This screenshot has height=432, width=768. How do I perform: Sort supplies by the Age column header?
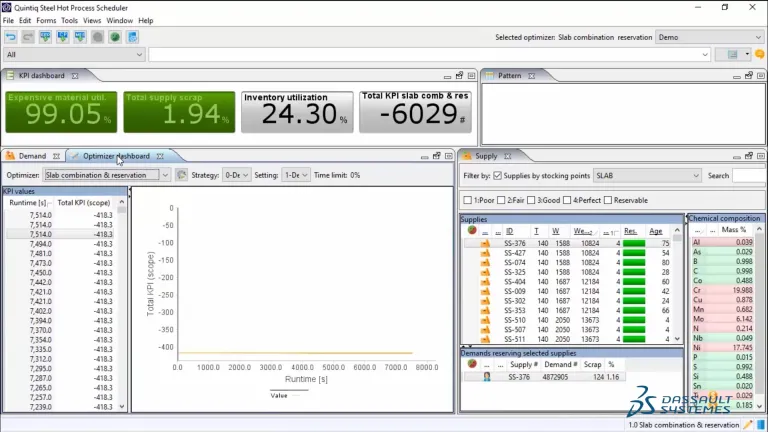click(x=655, y=231)
